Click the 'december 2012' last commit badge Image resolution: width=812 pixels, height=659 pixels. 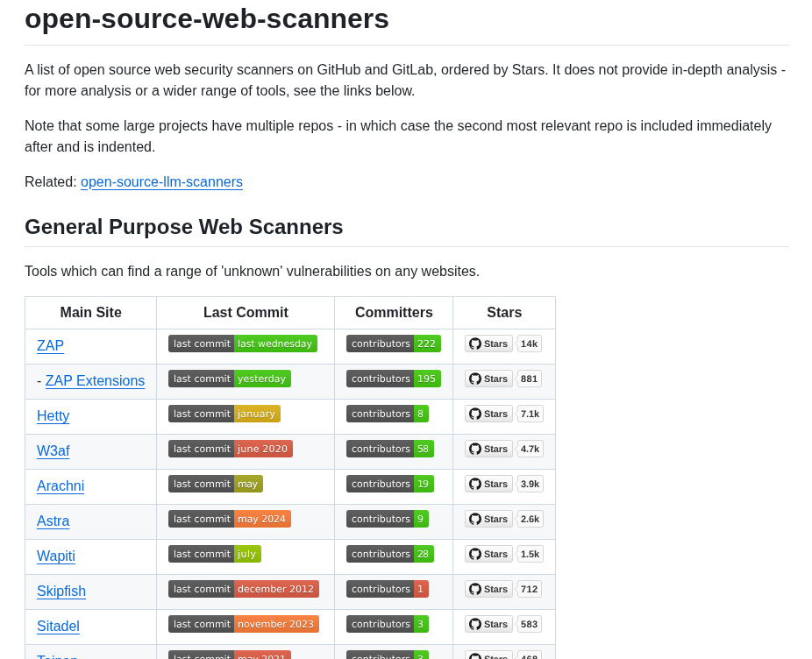(244, 589)
